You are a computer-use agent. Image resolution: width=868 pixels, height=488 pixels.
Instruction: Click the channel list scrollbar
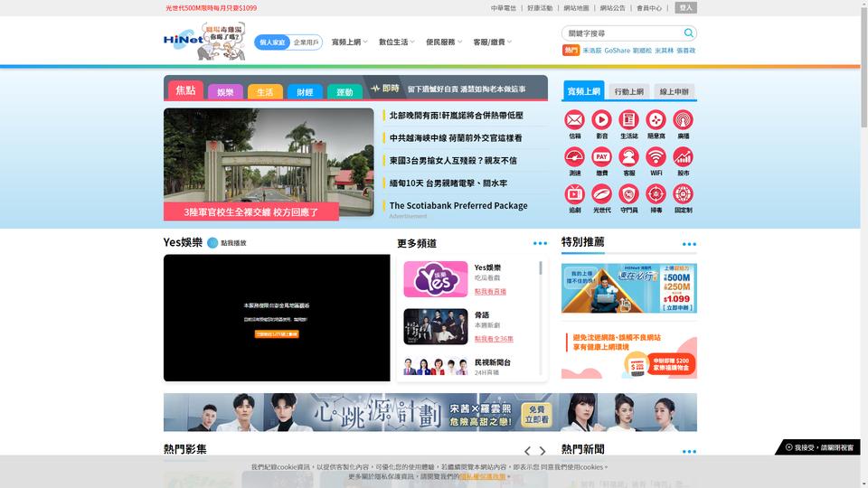(541, 268)
